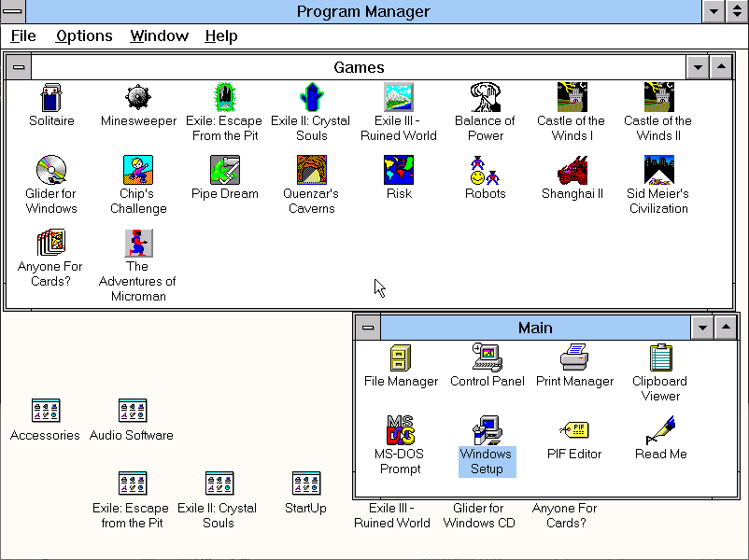749x560 pixels.
Task: Maximize the Games group window
Action: [x=721, y=67]
